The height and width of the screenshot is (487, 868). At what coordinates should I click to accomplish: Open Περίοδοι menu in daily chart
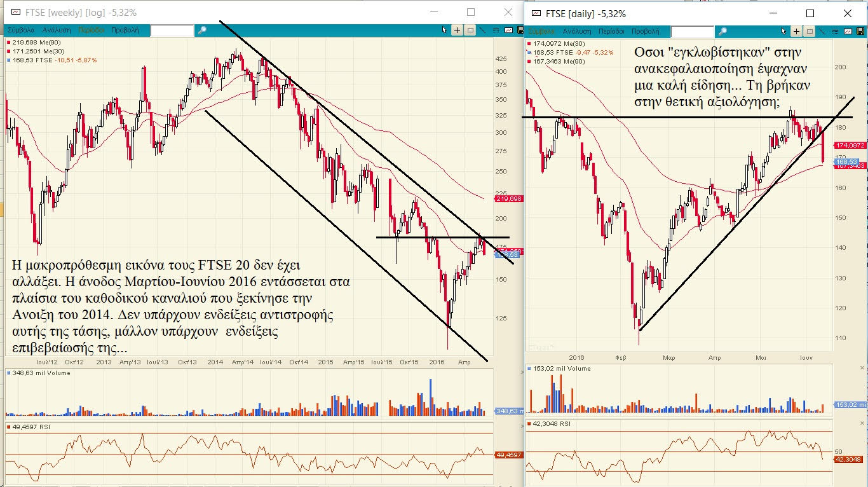click(611, 31)
